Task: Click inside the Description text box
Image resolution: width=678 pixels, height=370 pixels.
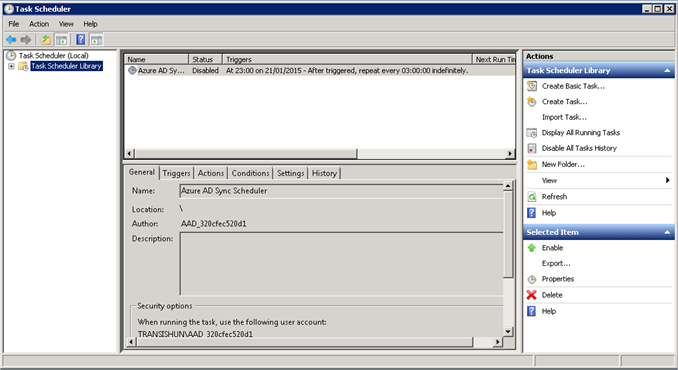Action: point(341,264)
